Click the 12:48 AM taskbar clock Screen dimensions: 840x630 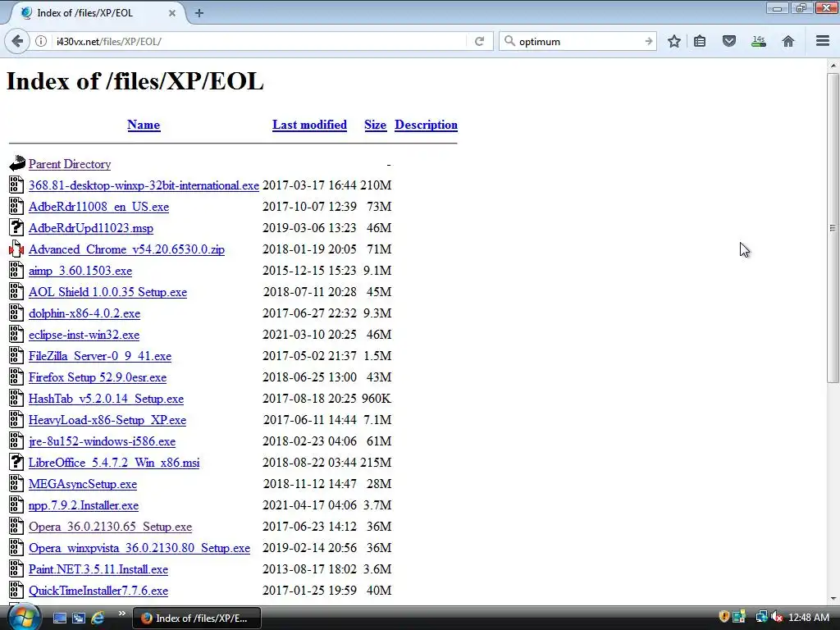tap(809, 618)
